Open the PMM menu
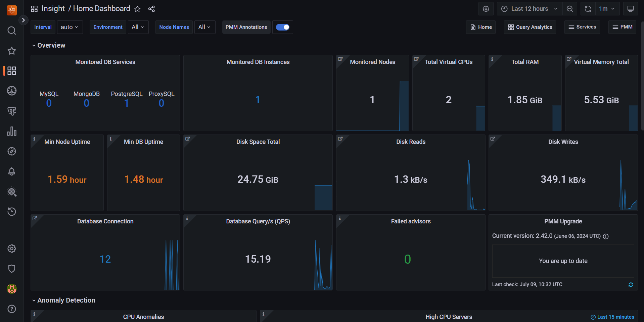The height and width of the screenshot is (322, 644). (622, 27)
